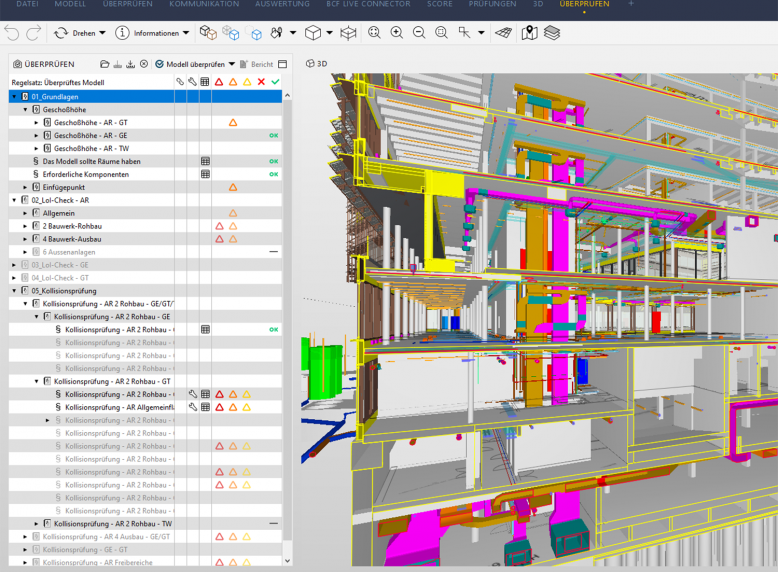Click the table icon in Kollisionsprüfung - AR Allgemeinfl row

coord(205,407)
